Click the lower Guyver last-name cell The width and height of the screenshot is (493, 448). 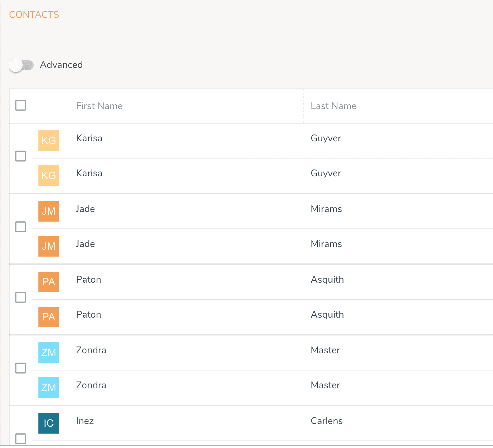click(x=326, y=174)
